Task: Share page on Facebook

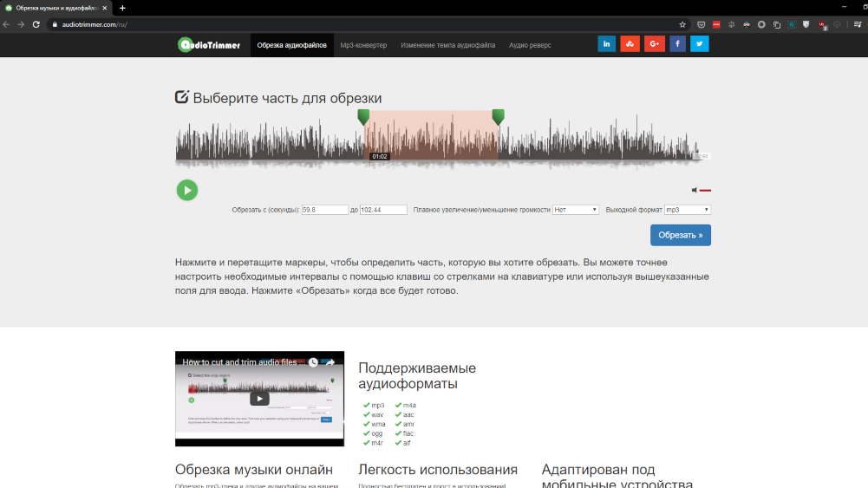Action: pos(677,43)
